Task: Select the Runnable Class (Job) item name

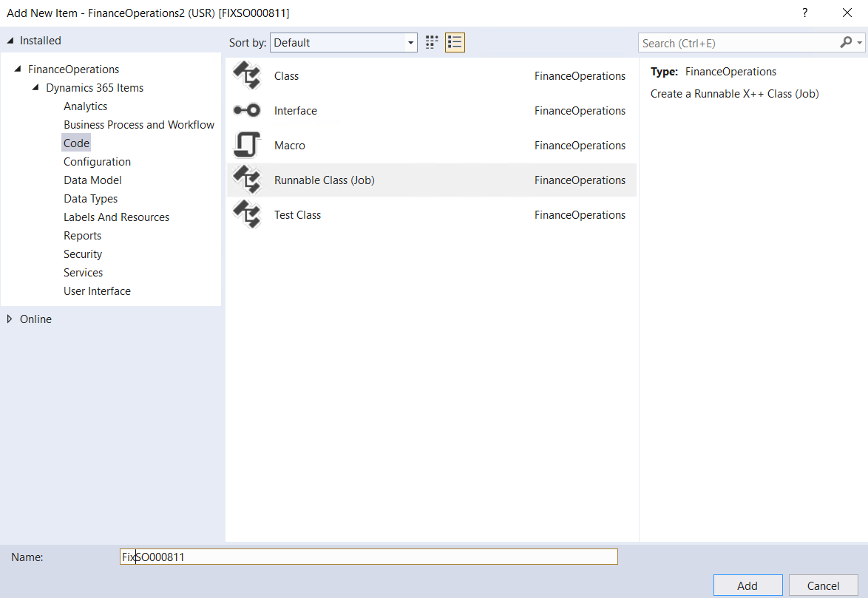Action: 325,180
